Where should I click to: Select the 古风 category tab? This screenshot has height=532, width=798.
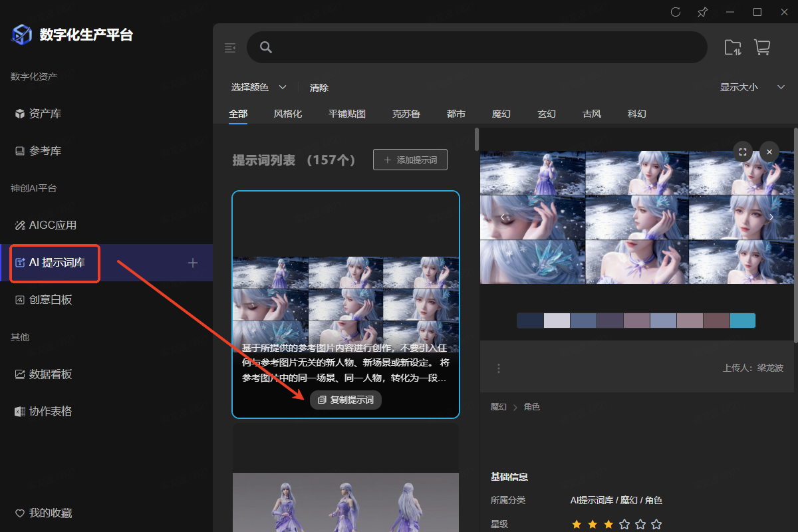[591, 114]
